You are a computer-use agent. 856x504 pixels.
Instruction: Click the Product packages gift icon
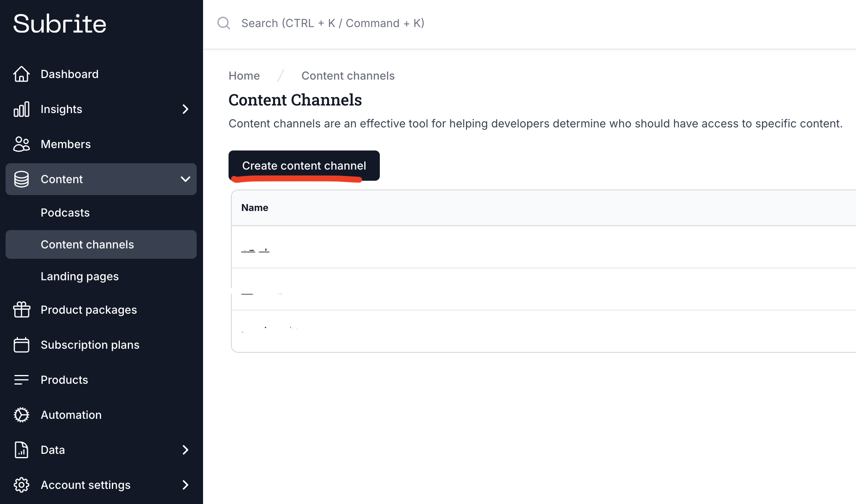click(21, 310)
